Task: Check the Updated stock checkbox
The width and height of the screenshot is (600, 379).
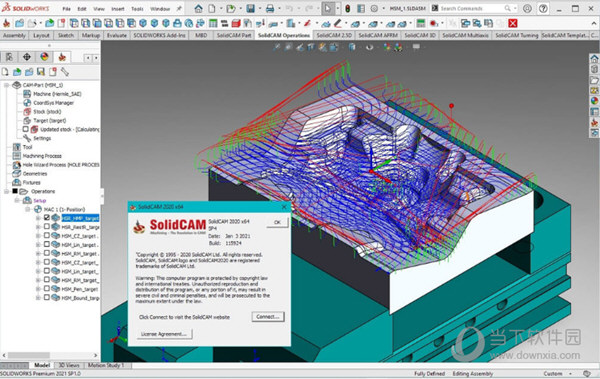Action: (x=25, y=129)
